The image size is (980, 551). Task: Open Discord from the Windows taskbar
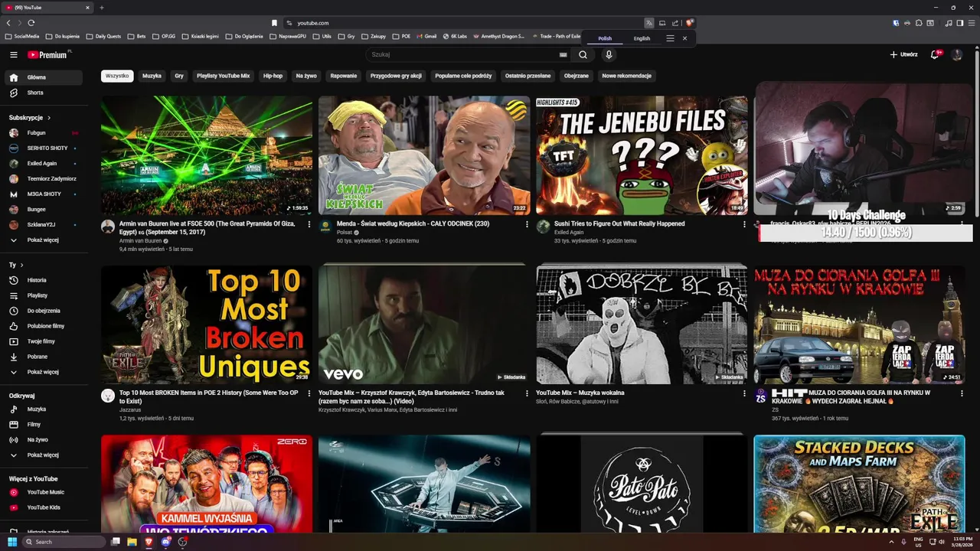click(x=165, y=542)
